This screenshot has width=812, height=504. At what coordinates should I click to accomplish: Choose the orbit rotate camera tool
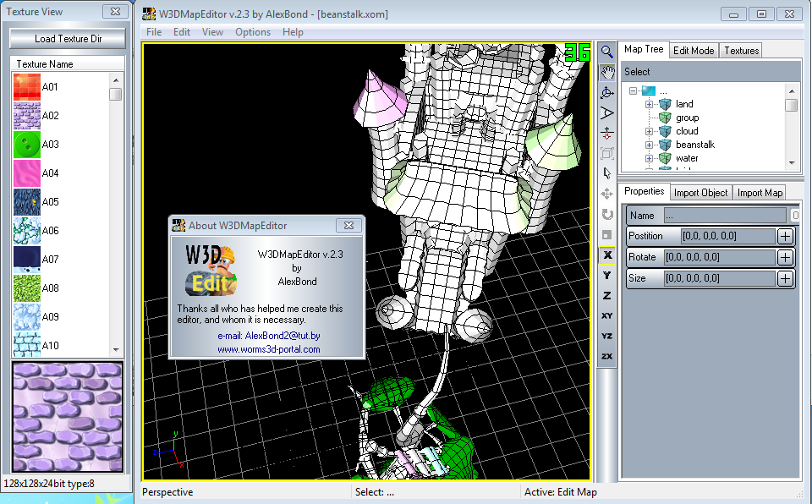(x=606, y=92)
